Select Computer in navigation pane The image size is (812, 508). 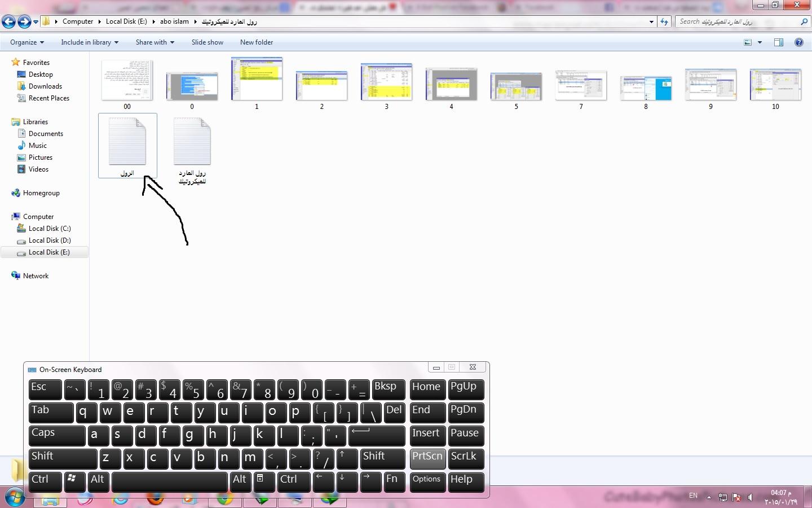click(38, 217)
